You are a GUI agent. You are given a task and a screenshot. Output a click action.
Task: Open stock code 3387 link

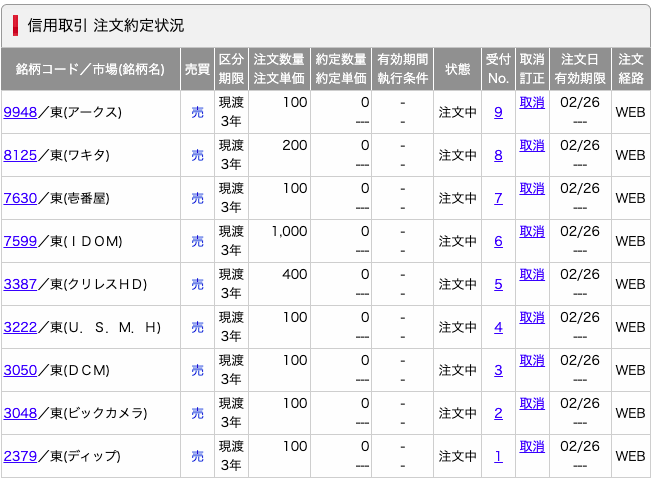pos(20,284)
